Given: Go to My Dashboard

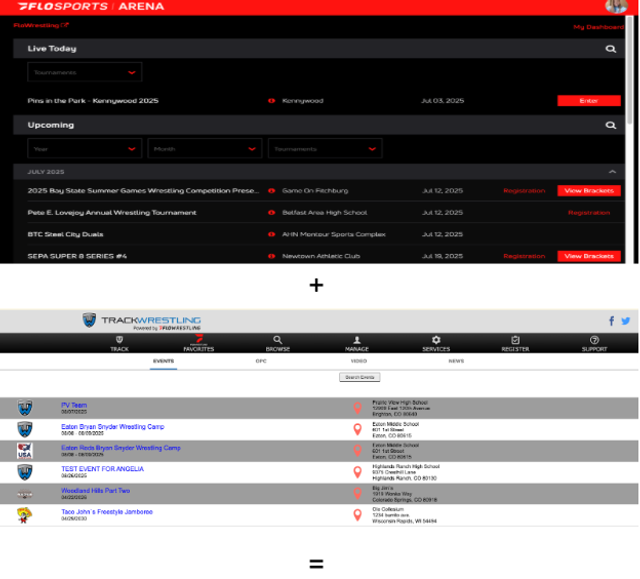Looking at the screenshot, I should point(598,27).
